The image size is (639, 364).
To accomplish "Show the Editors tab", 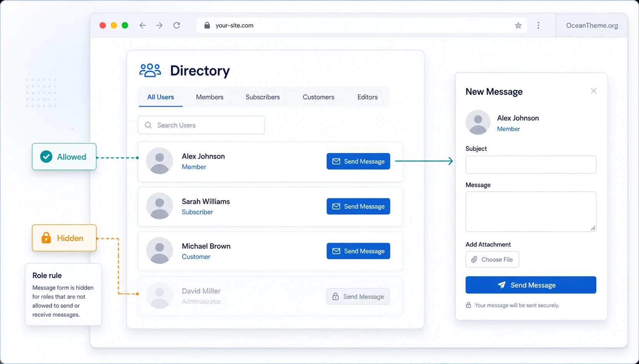I will tap(367, 97).
